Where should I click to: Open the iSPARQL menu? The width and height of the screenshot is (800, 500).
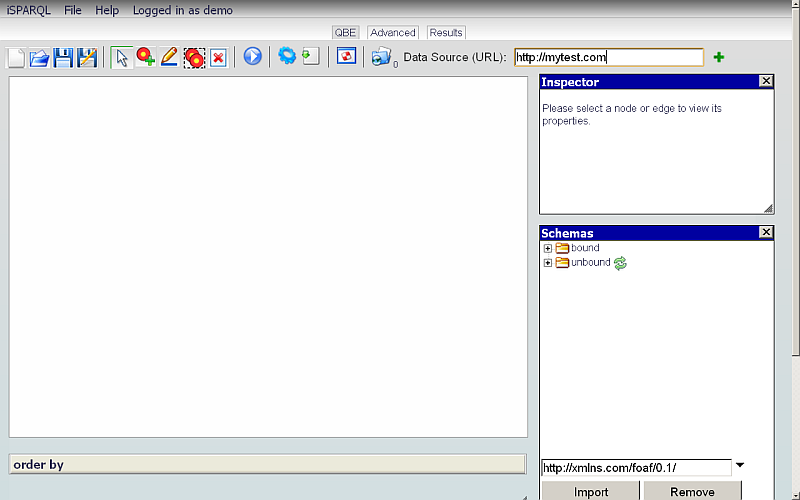tap(29, 10)
